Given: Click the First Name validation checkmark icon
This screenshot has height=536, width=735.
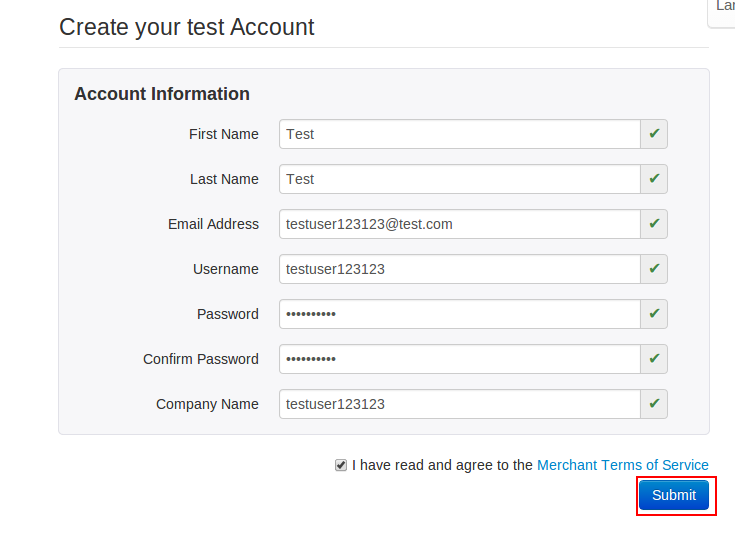Looking at the screenshot, I should (x=654, y=134).
